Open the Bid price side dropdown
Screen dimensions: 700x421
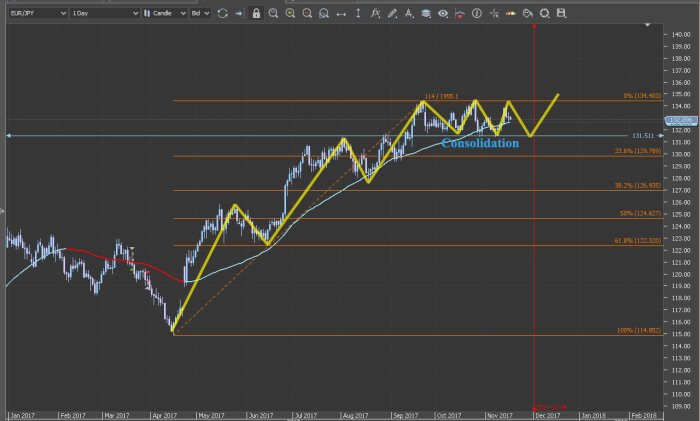200,13
